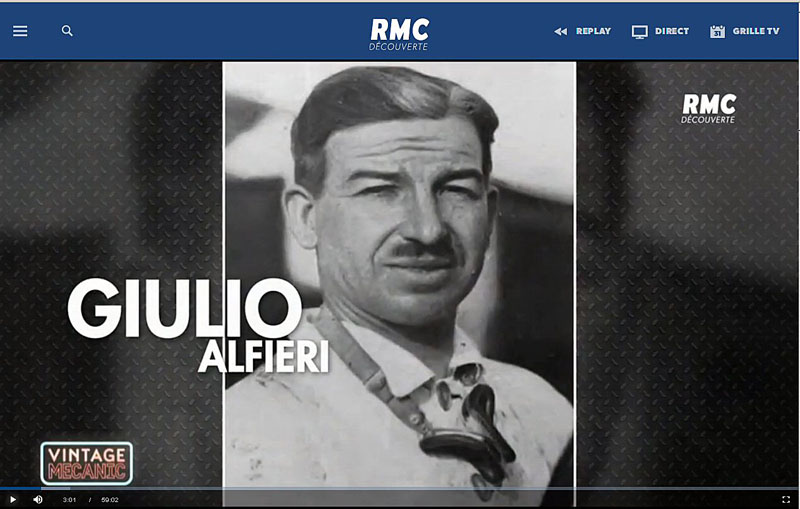Enter fullscreen mode in the video player
Screen dimensions: 800x509
click(x=786, y=499)
